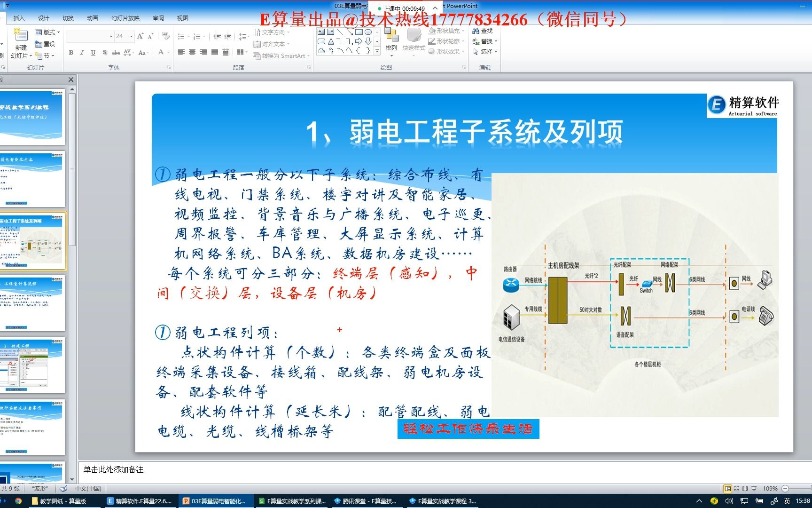Open Shape Fill (形状填充) option
The image size is (812, 508).
[446, 31]
